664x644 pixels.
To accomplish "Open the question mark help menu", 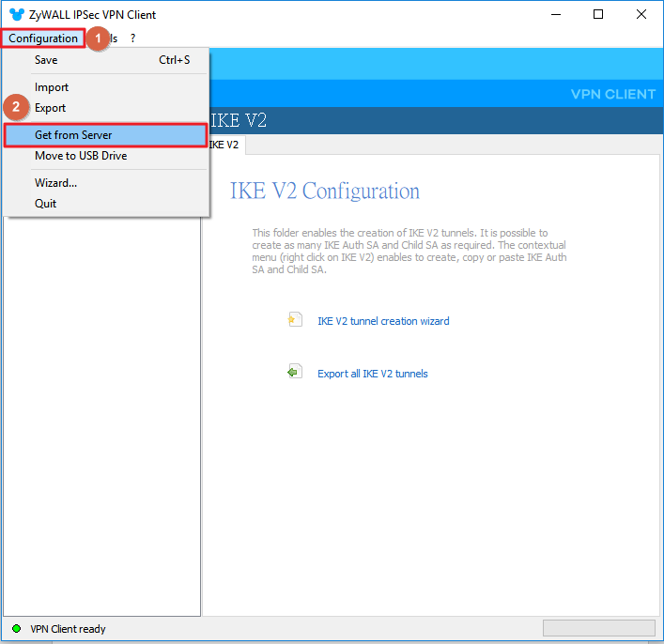I will click(x=133, y=38).
